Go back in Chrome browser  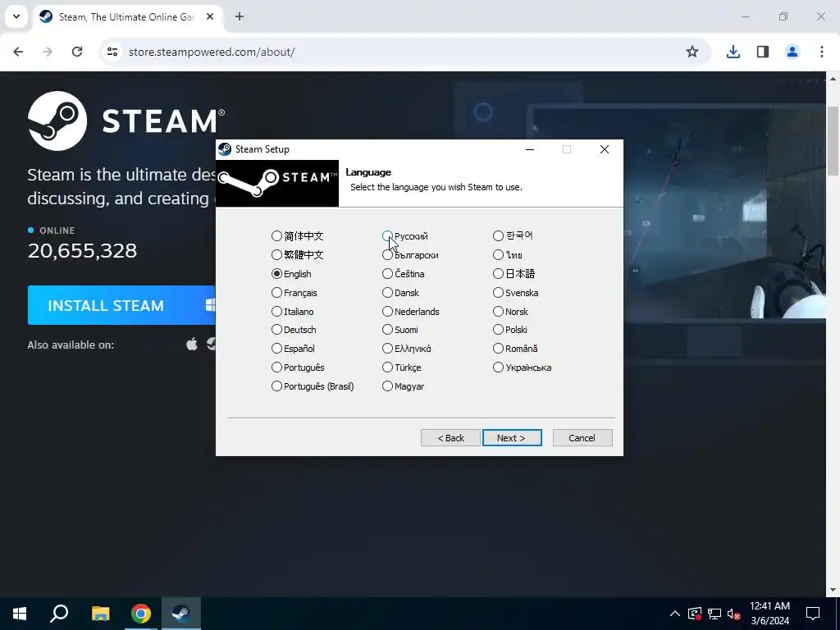(18, 52)
